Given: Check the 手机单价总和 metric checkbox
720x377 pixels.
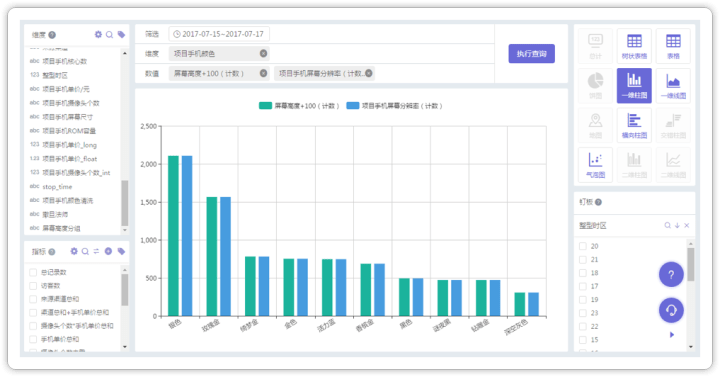Looking at the screenshot, I should 33,339.
